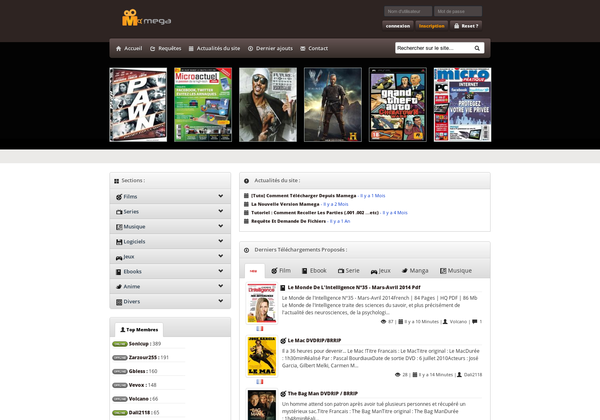This screenshot has height=420, width=600.
Task: Click the Reset ? button
Action: click(466, 26)
